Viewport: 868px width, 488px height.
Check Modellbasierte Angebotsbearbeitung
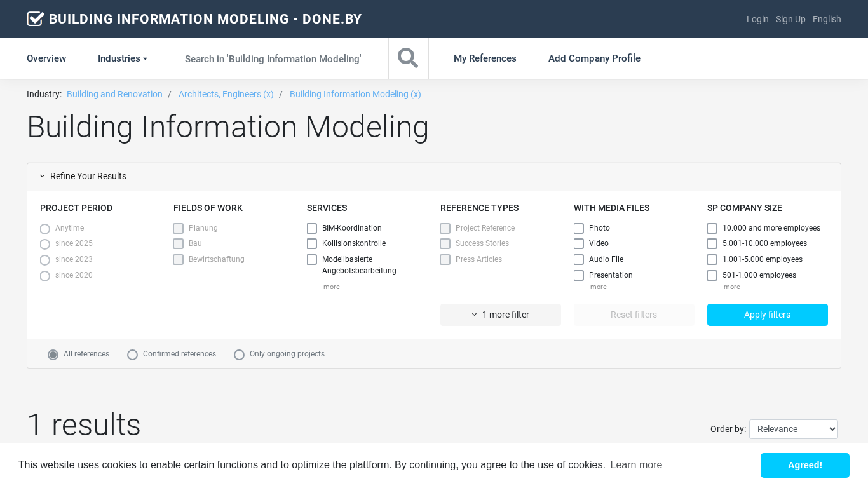pyautogui.click(x=312, y=260)
